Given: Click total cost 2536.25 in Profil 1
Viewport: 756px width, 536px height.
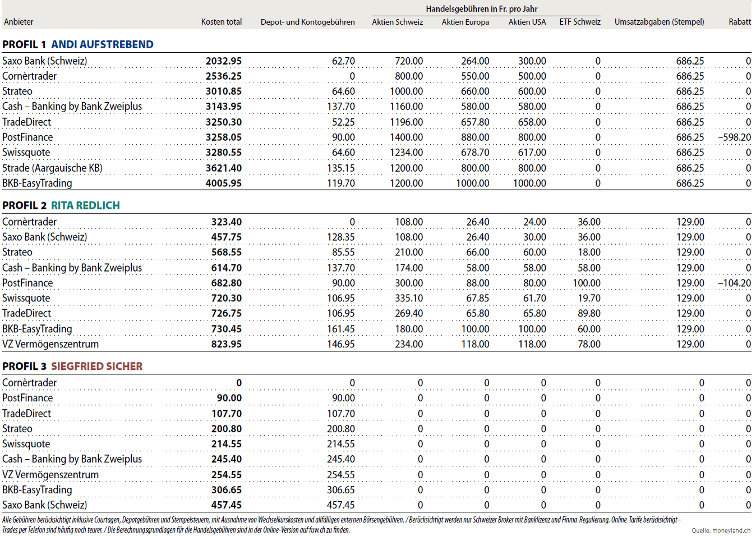Looking at the screenshot, I should click(224, 76).
